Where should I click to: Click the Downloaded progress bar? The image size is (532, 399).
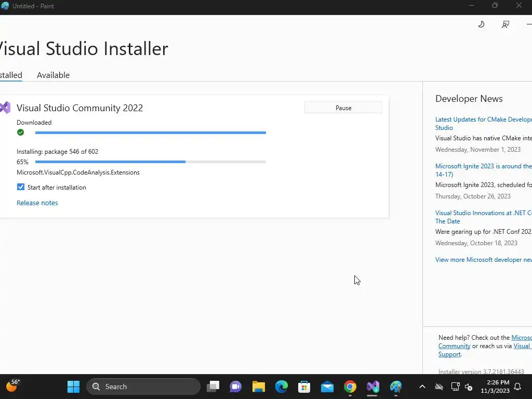pyautogui.click(x=151, y=132)
